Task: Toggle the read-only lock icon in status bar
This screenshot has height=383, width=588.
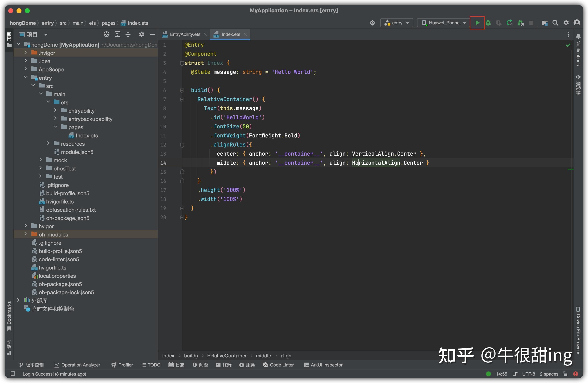Action: coord(565,374)
